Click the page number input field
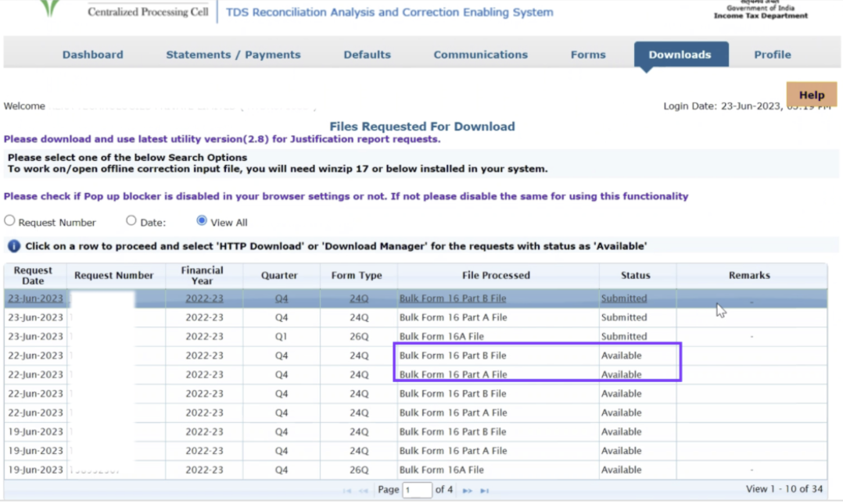Screen dimensions: 843x504 [x=418, y=490]
